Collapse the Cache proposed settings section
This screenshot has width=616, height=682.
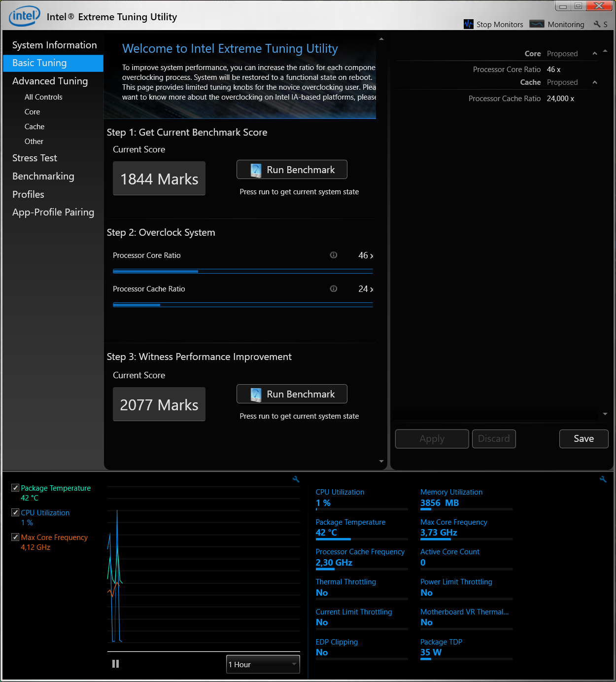(595, 82)
